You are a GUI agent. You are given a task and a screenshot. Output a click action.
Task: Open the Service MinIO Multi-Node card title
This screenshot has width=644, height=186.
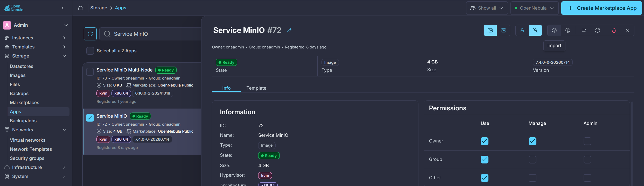point(124,70)
